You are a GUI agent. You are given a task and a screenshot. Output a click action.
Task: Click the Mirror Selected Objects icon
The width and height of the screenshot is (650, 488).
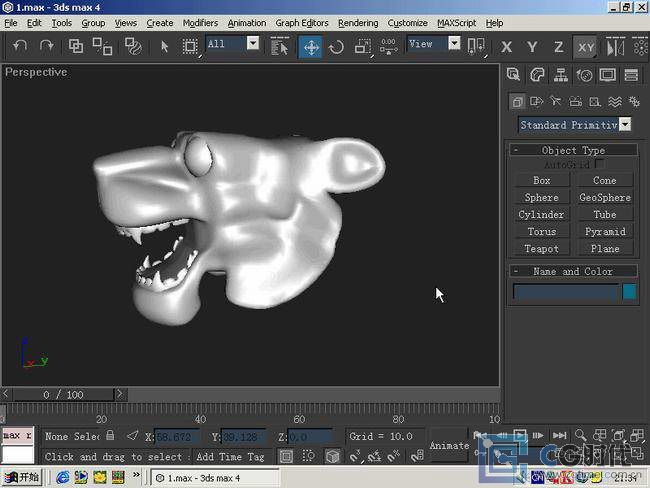tap(615, 47)
